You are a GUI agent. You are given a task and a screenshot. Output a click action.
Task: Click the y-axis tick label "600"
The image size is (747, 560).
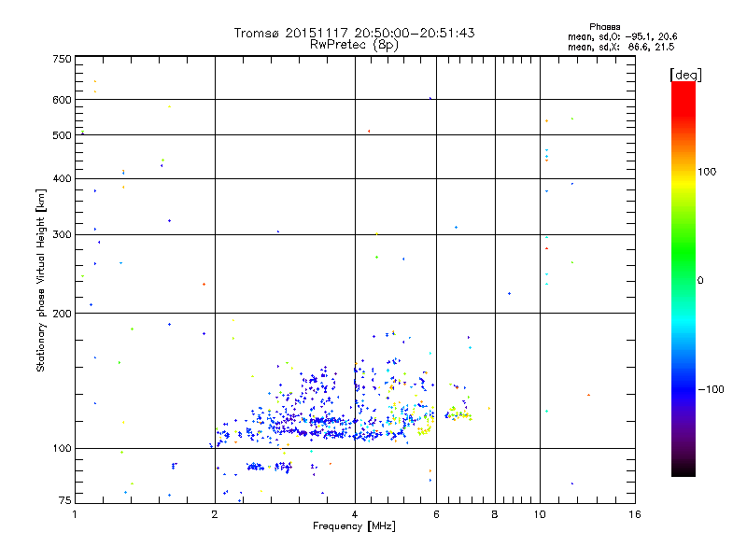coord(62,100)
